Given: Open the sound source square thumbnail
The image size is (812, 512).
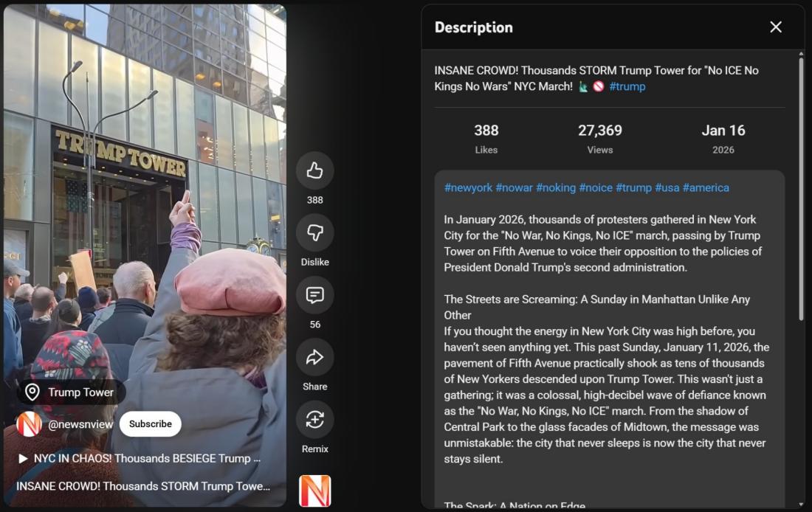Looking at the screenshot, I should 314,491.
